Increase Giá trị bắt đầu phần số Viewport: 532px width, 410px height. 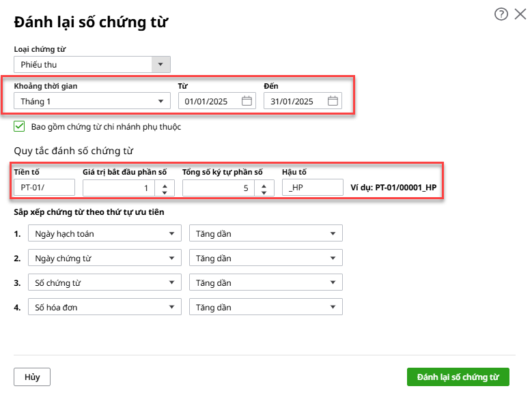(x=165, y=184)
